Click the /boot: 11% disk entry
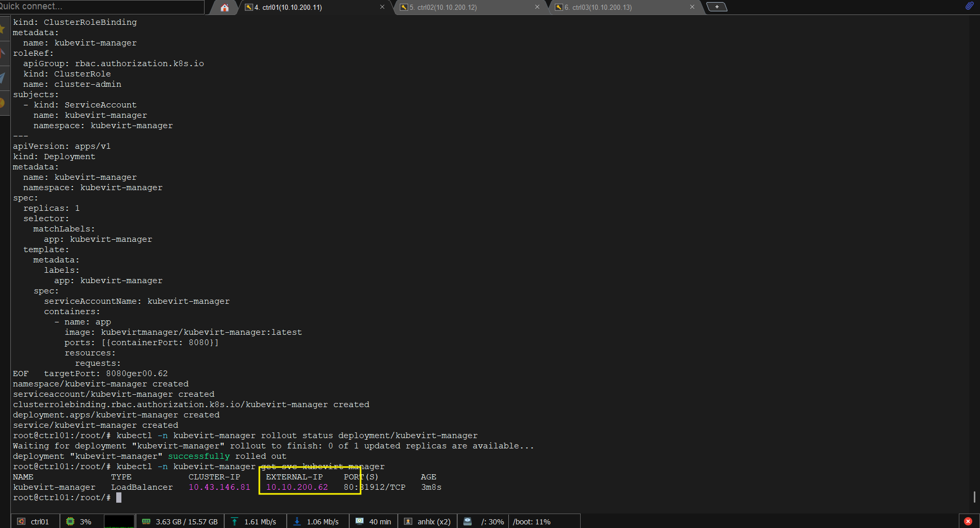Viewport: 980px width, 528px height. (532, 521)
